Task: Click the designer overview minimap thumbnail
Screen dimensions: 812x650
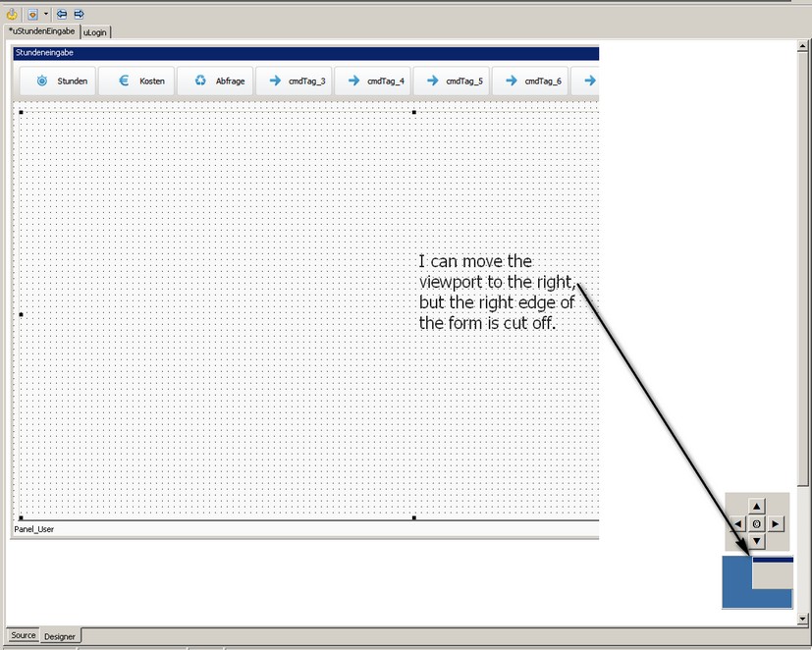Action: click(x=758, y=582)
